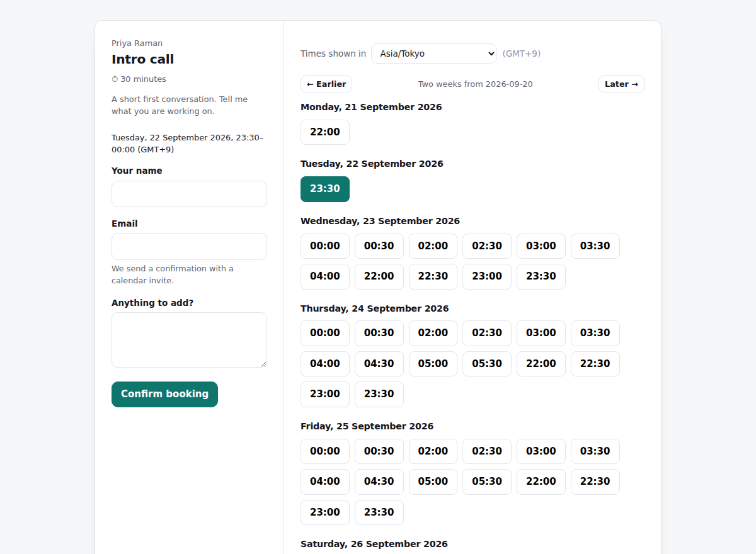This screenshot has height=554, width=756.
Task: Pick 22:30 on Wednesday 23 September
Action: [x=433, y=276]
